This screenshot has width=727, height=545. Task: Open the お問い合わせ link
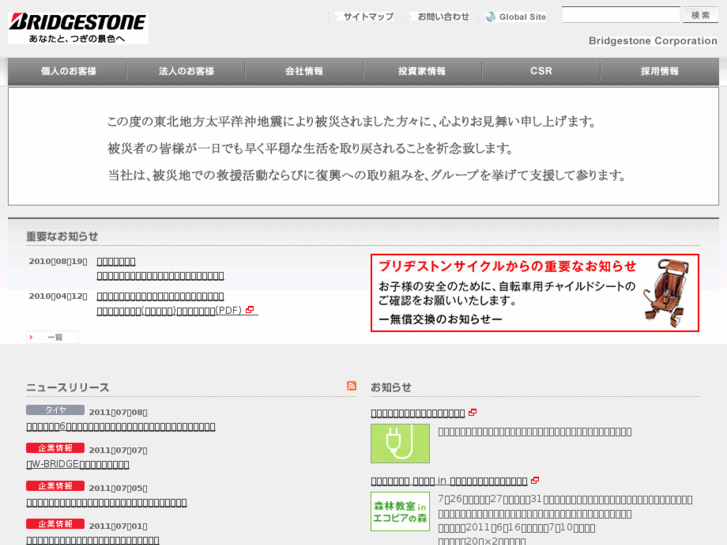pos(443,17)
